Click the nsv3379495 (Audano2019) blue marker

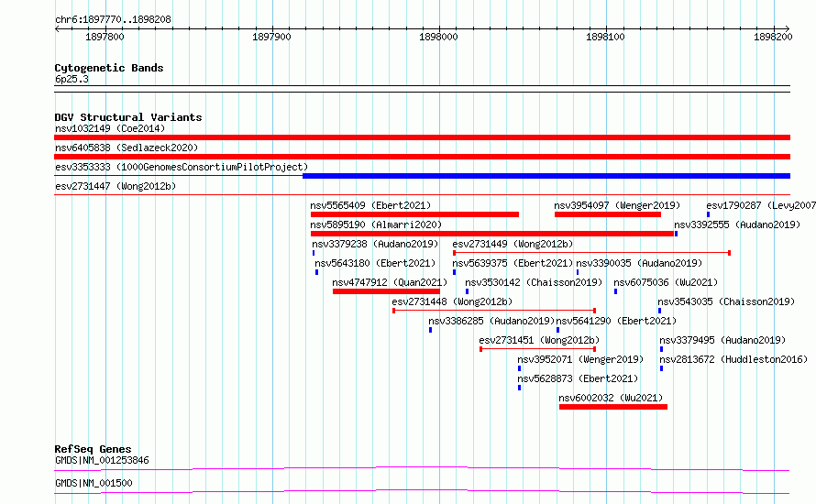[x=661, y=349]
